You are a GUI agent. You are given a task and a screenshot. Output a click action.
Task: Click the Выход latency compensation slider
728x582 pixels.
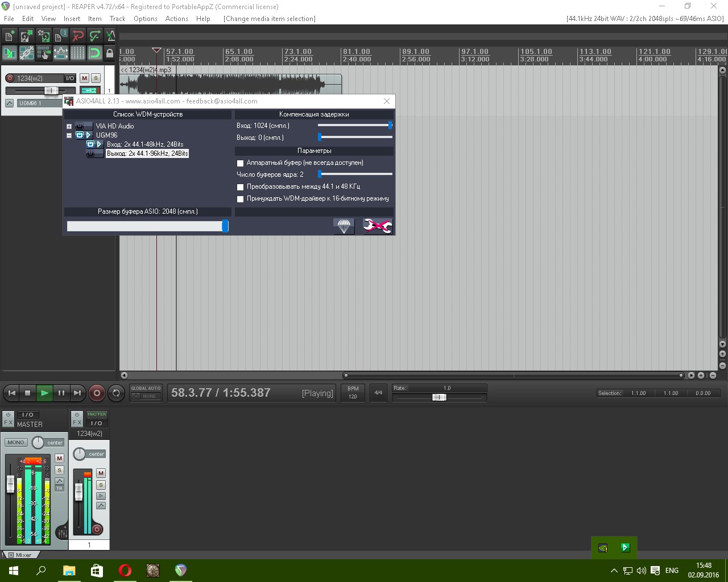click(x=355, y=137)
